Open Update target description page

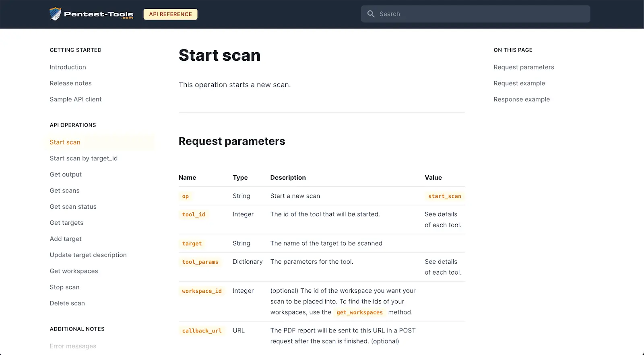(x=88, y=255)
